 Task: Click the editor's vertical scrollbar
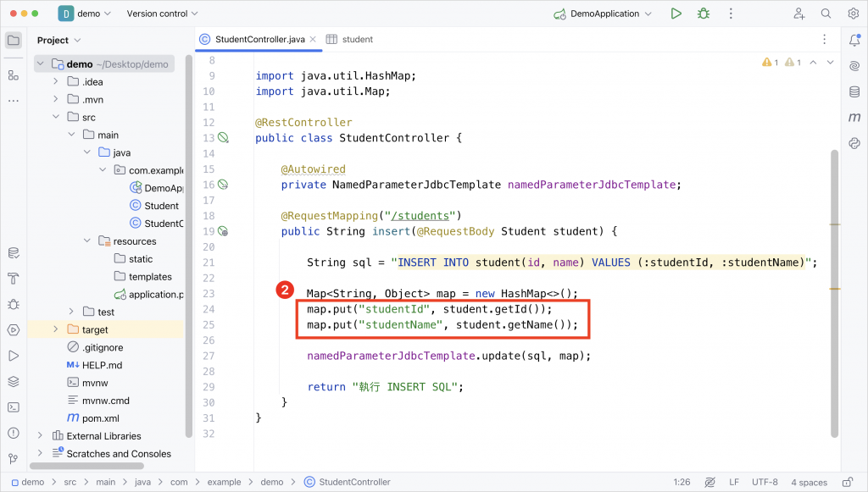click(x=834, y=293)
